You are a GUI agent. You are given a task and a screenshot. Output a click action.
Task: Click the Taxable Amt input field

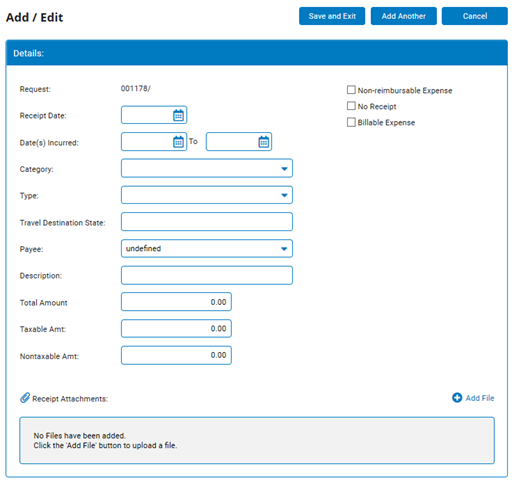pyautogui.click(x=176, y=328)
